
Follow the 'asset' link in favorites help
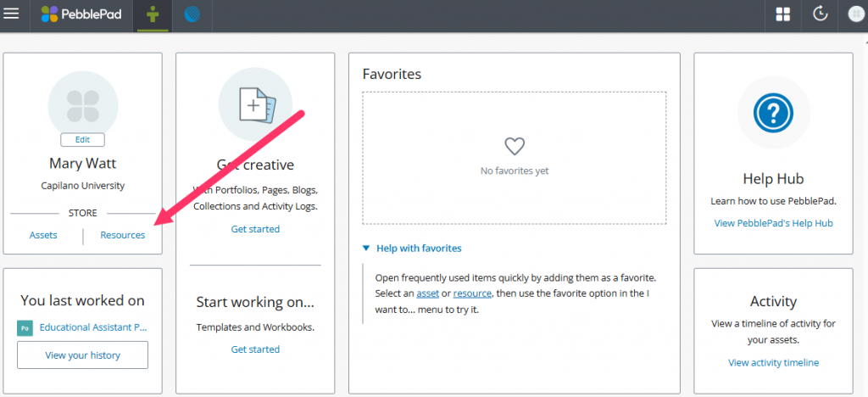[x=428, y=293]
